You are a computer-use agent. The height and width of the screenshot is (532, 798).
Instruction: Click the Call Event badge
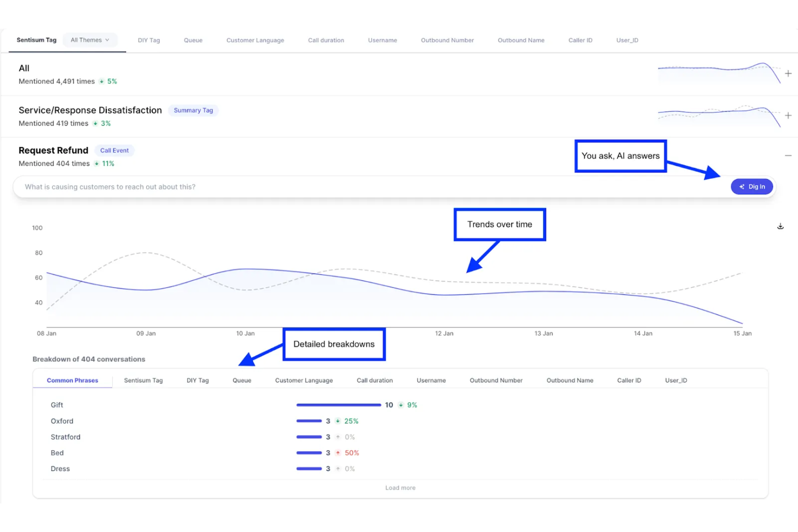(114, 150)
